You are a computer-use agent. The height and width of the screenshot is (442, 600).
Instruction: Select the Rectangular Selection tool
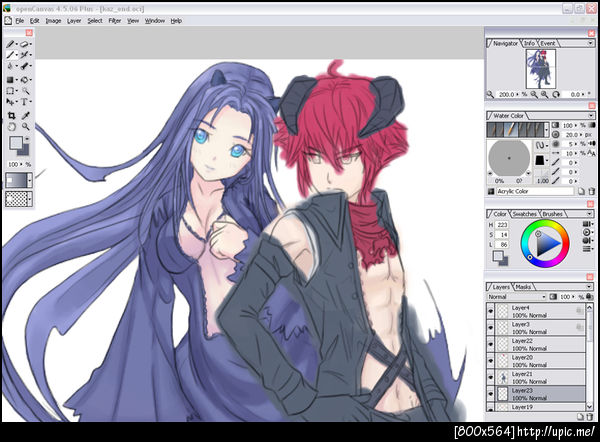click(10, 91)
